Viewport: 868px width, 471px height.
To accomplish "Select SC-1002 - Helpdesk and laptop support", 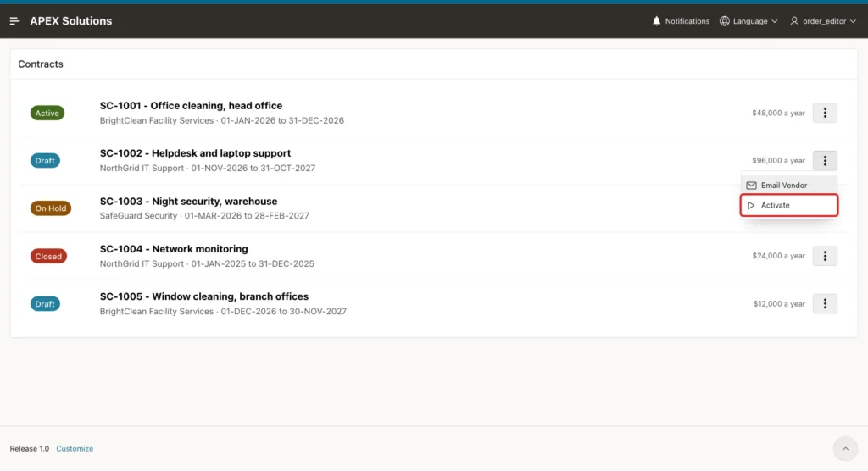I will (195, 153).
